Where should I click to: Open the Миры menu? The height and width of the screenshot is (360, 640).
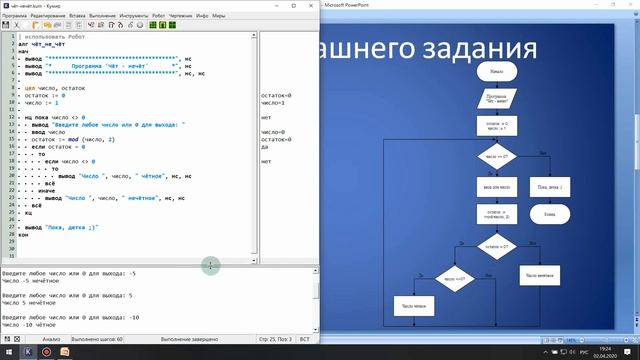tap(219, 16)
